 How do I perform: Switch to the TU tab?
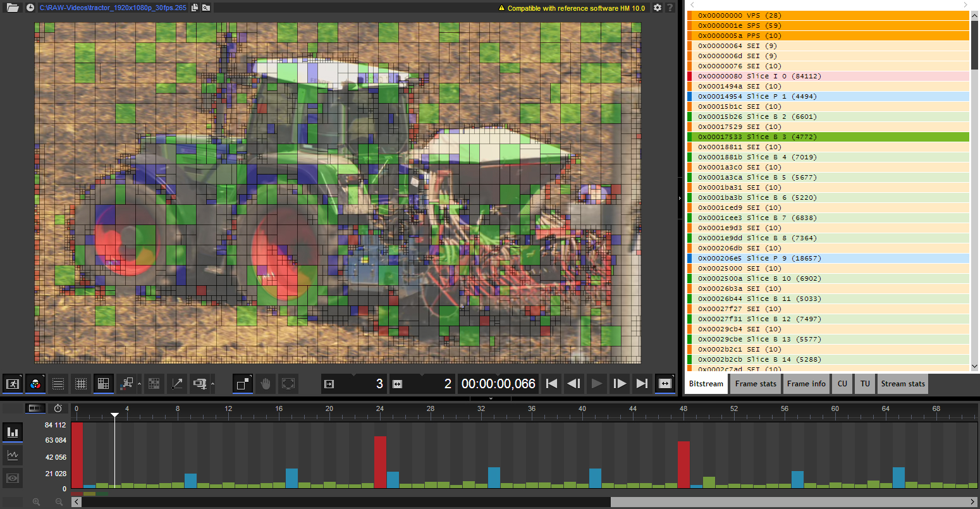point(865,384)
